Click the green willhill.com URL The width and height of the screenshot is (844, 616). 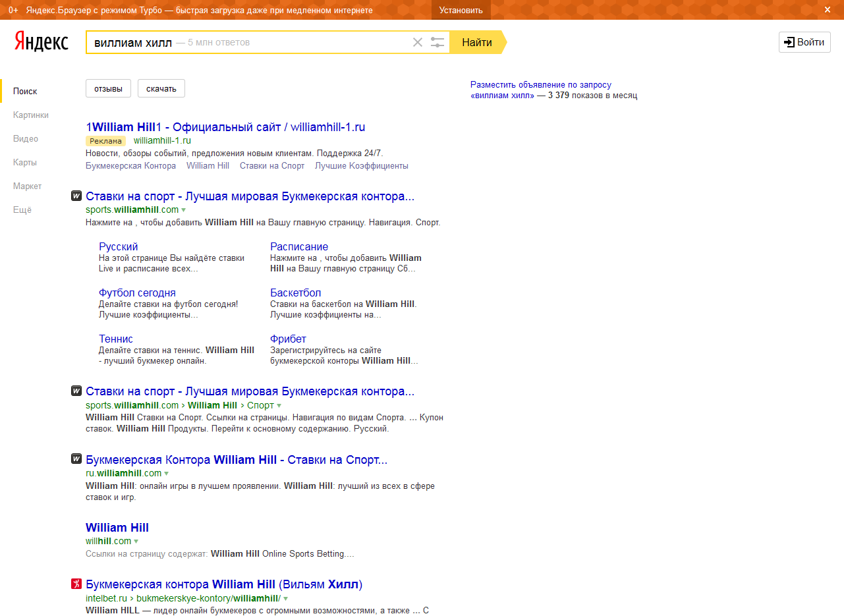[x=109, y=541]
